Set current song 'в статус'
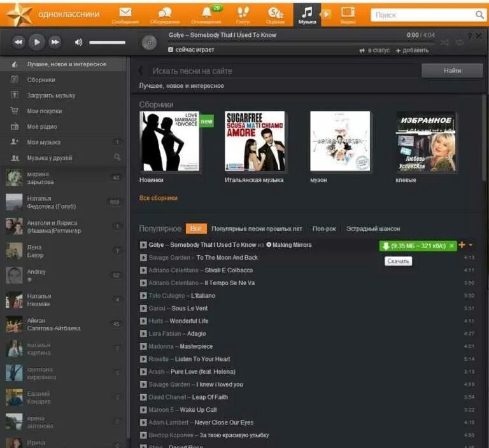489x448 pixels. click(374, 50)
